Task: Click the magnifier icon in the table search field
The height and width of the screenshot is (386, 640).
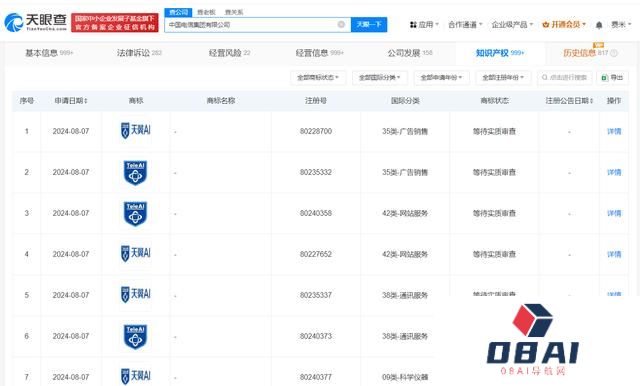Action: (544, 78)
